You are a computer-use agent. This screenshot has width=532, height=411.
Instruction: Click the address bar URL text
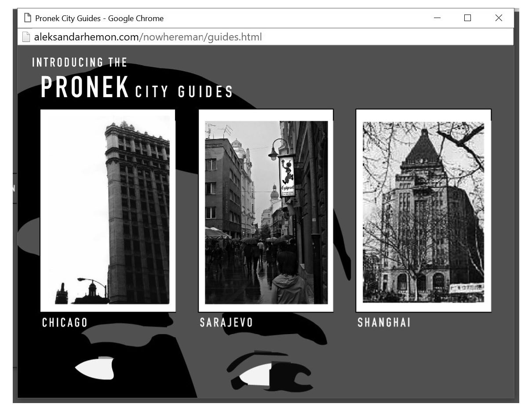tap(148, 37)
